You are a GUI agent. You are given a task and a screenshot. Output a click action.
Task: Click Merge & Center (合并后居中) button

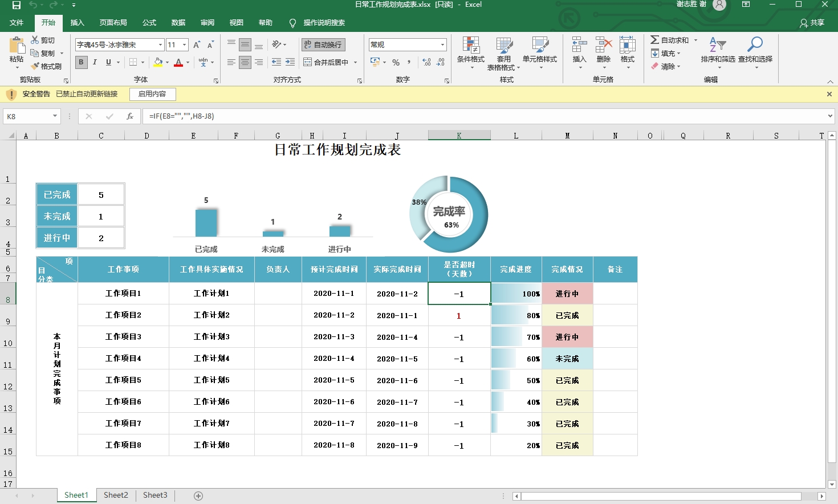coord(326,62)
